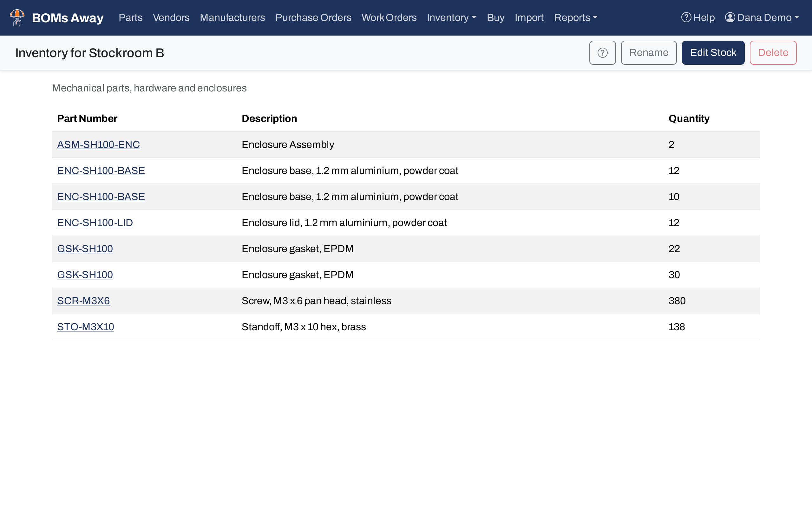The image size is (812, 508).
Task: Open Purchase Orders
Action: pos(313,17)
